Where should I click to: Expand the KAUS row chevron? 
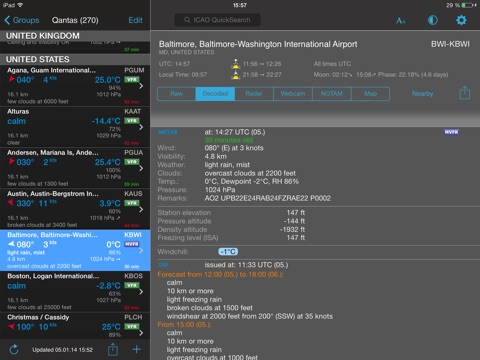tap(141, 209)
